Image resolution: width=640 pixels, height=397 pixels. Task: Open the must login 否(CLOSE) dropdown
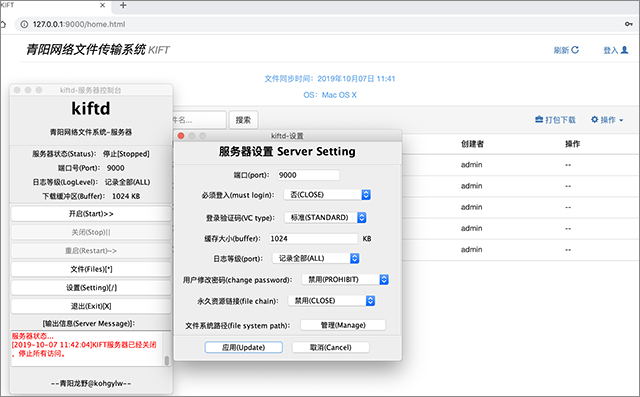(327, 195)
